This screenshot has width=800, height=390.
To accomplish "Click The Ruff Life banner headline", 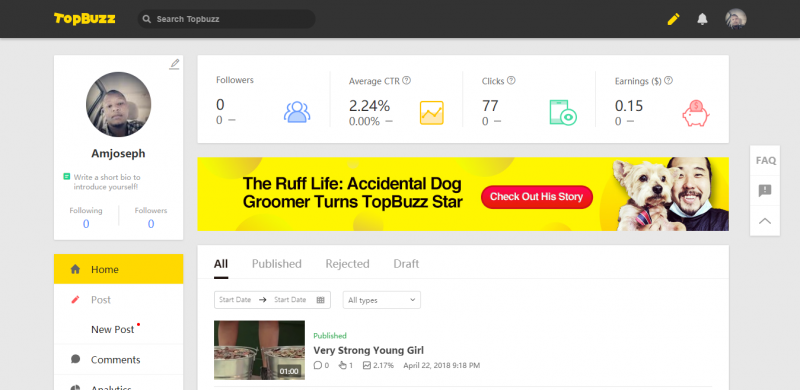I will (353, 193).
